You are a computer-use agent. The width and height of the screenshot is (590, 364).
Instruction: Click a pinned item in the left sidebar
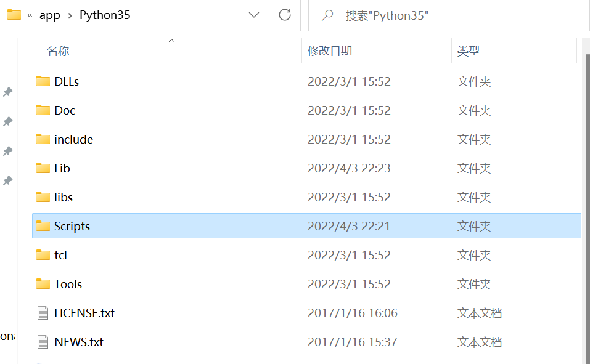[x=8, y=92]
